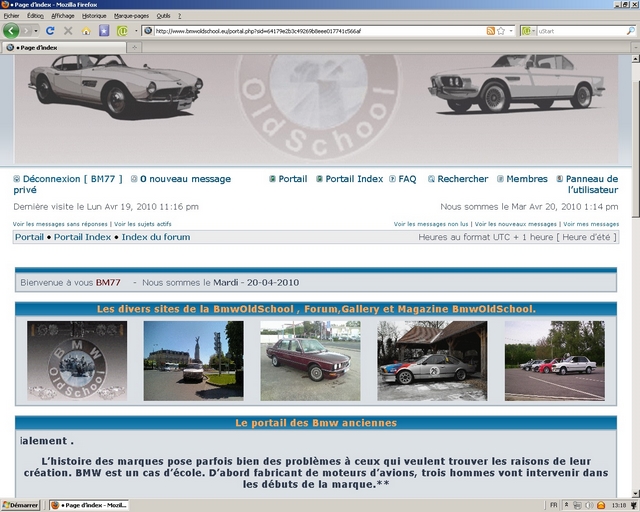Bookmark this page with the star icon

pyautogui.click(x=501, y=31)
